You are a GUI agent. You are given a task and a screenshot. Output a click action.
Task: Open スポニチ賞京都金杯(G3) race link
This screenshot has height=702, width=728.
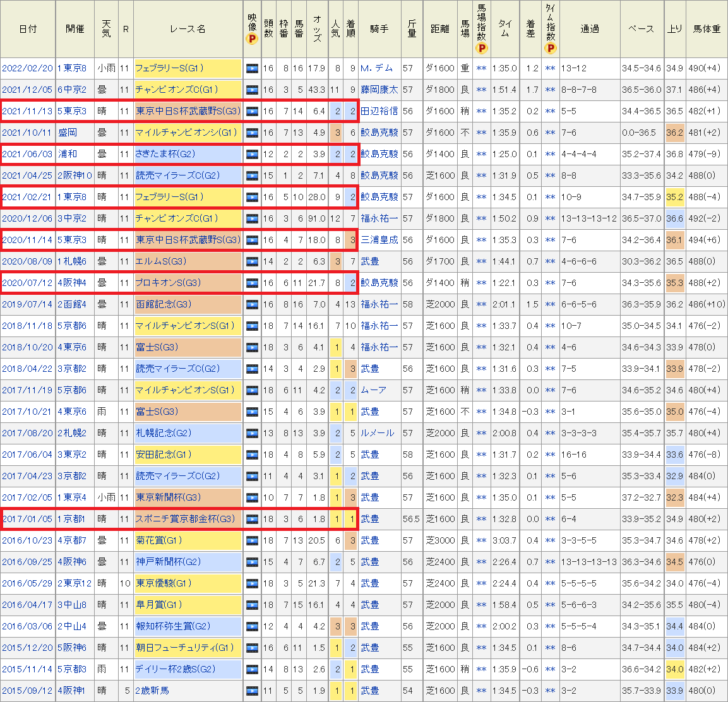point(185,518)
